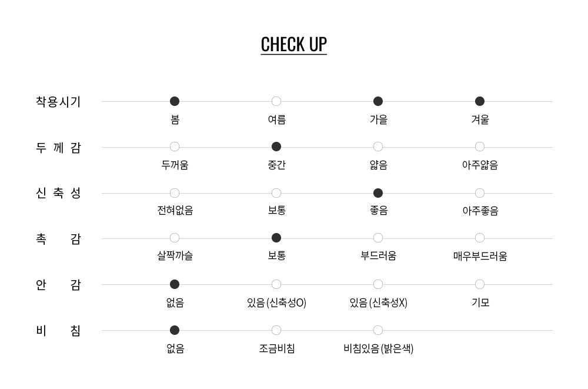Select the 기모 lining circle
Viewport: 588px width, 389px height.
480,284
